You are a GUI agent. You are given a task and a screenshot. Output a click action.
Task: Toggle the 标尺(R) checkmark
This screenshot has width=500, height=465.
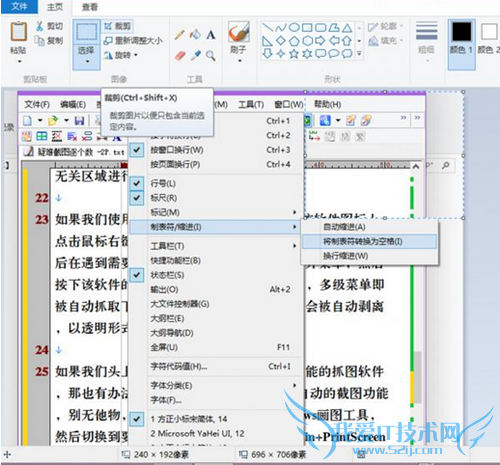[136, 198]
